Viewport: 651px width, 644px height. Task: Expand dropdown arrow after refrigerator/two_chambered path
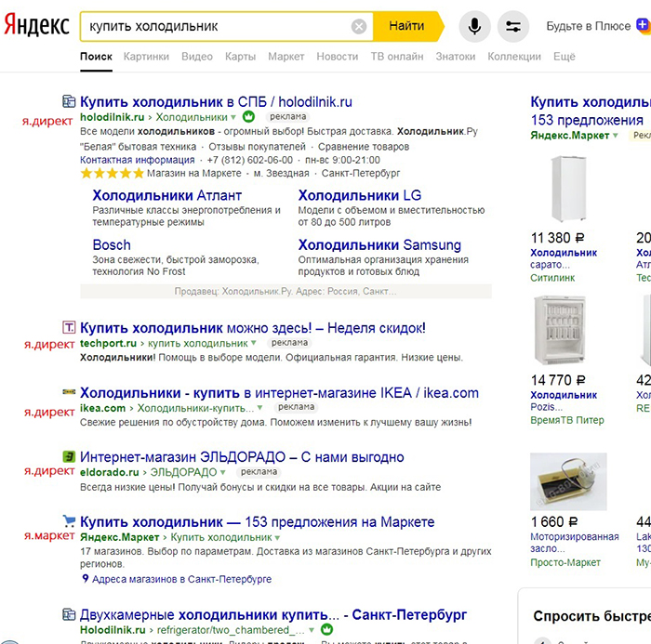point(312,630)
